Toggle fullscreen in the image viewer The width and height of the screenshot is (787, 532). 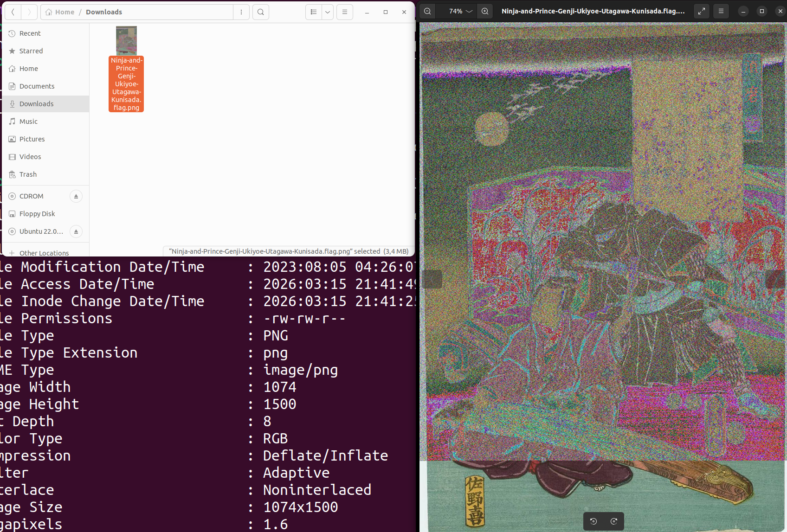(702, 11)
